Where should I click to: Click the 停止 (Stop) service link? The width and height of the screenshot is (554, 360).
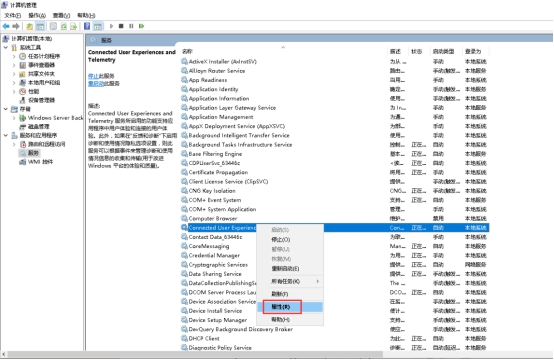click(93, 76)
